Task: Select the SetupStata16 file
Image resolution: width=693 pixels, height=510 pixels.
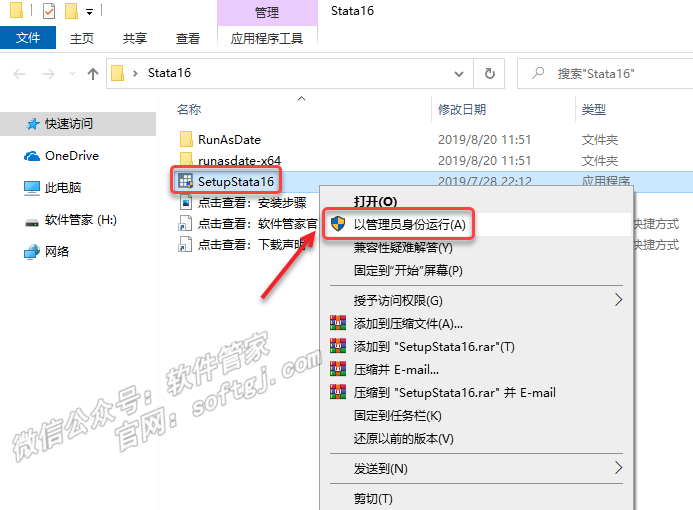Action: (236, 181)
